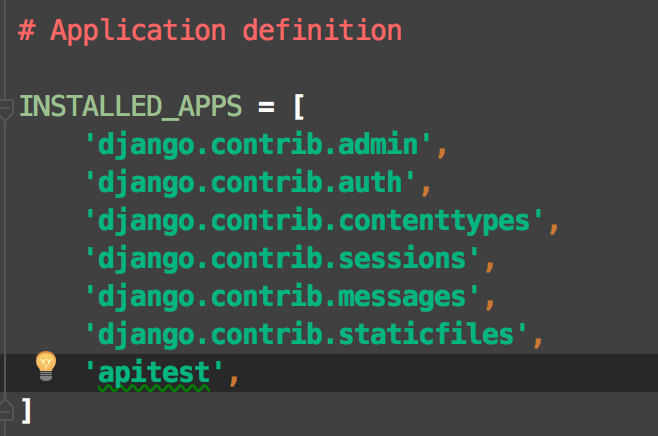Click the 'django.contrib.messages' string
The width and height of the screenshot is (658, 436).
(x=282, y=297)
